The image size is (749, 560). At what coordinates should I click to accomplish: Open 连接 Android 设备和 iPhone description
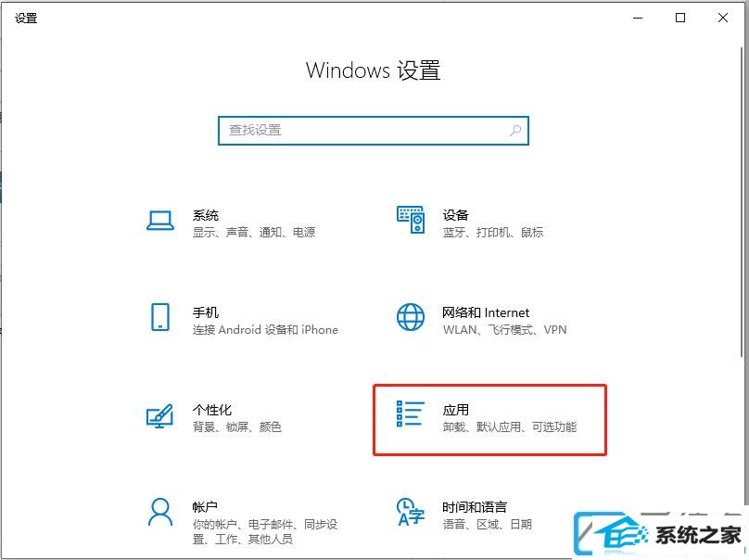point(265,330)
